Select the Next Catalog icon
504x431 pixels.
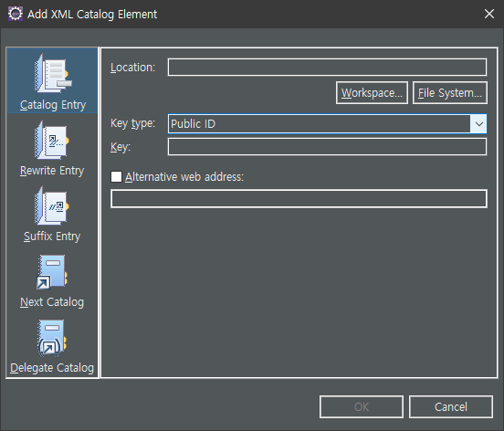click(52, 272)
